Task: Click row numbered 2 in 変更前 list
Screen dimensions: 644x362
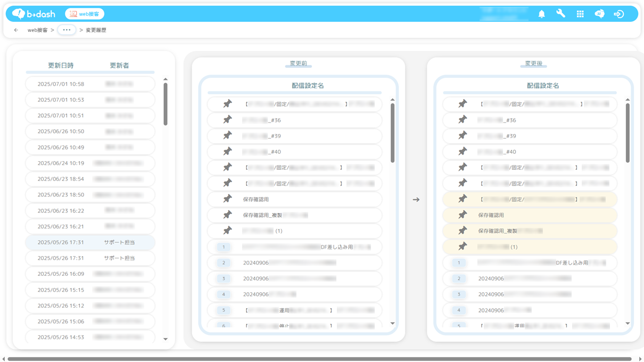Action: [294, 262]
